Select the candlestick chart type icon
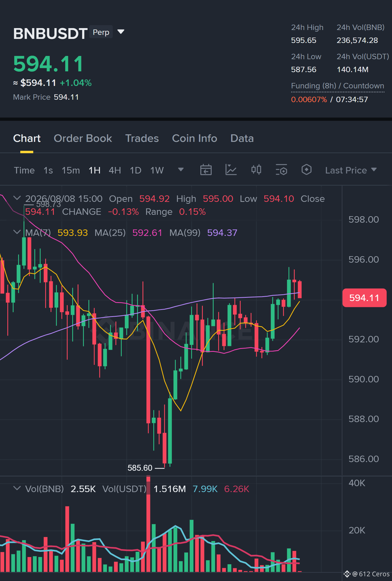This screenshot has height=581, width=392. [256, 170]
